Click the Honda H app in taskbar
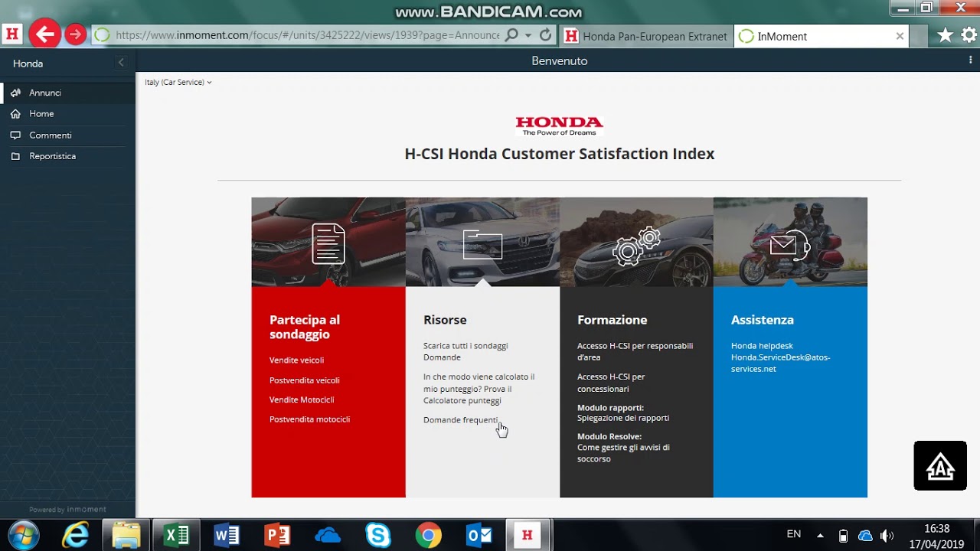 pyautogui.click(x=527, y=535)
